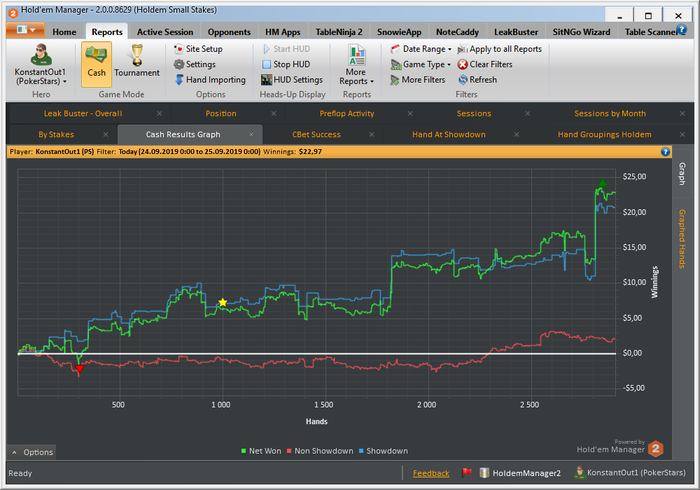Viewport: 700px width, 490px height.
Task: Expand the Options panel below graph
Action: 32,452
